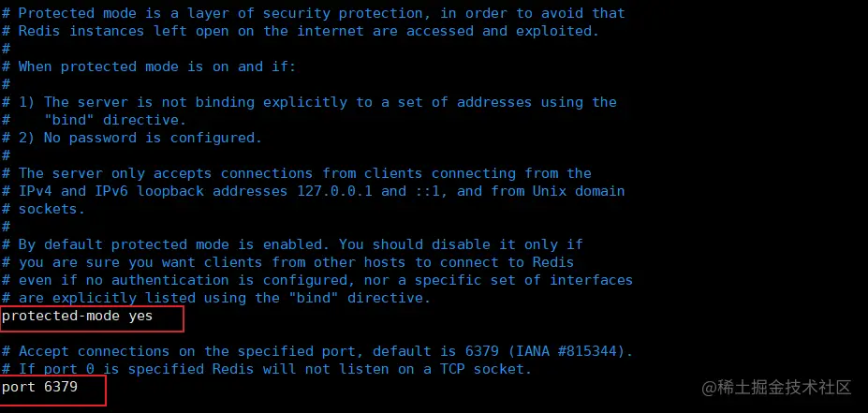Click the line 'even if no authentication is configured'
The width and height of the screenshot is (868, 413).
pos(317,280)
